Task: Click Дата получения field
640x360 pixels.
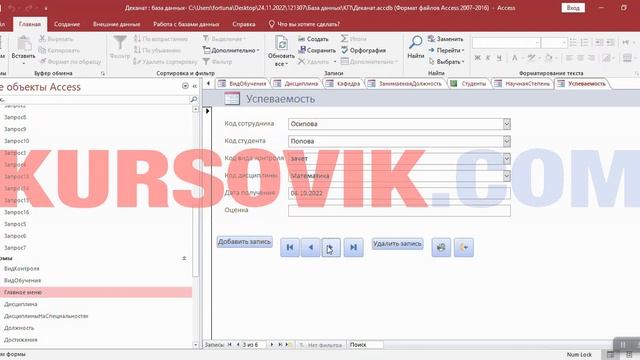Action: 399,193
